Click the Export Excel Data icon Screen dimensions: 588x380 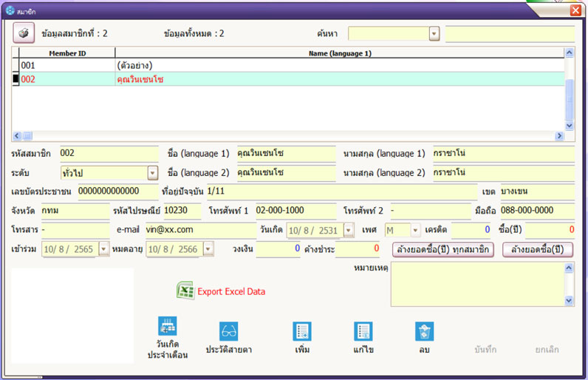(185, 291)
